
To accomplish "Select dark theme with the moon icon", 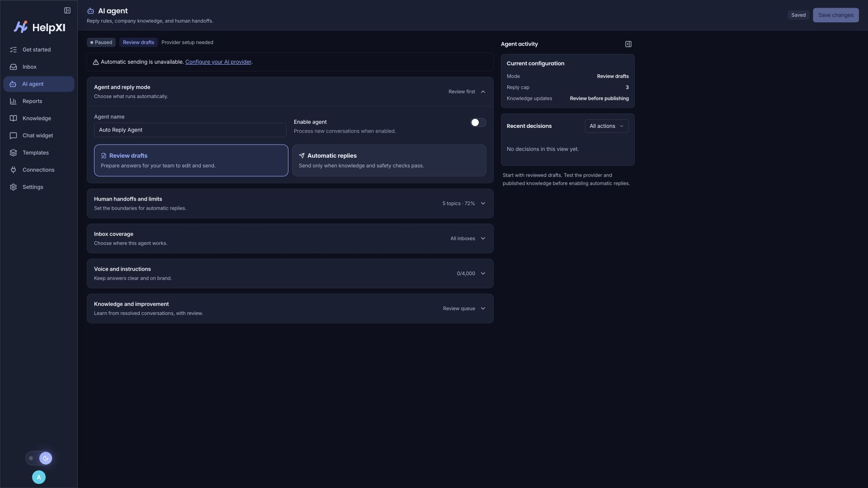I will [46, 458].
